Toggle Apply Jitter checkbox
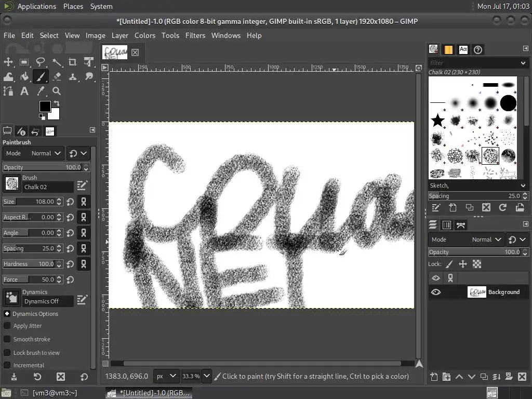 tap(7, 325)
